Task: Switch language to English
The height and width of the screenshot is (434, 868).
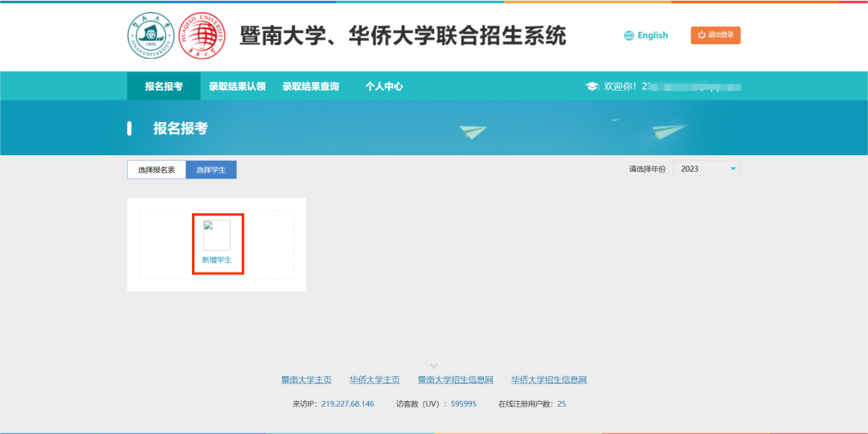Action: [653, 35]
